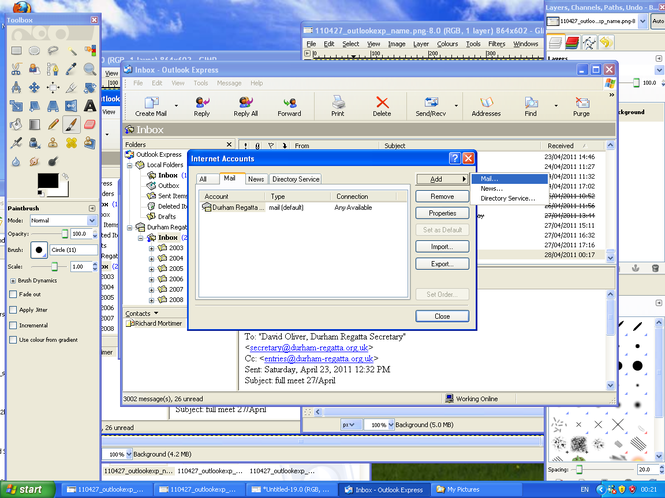The image size is (665, 498).
Task: Switch to the News tab
Action: 256,179
